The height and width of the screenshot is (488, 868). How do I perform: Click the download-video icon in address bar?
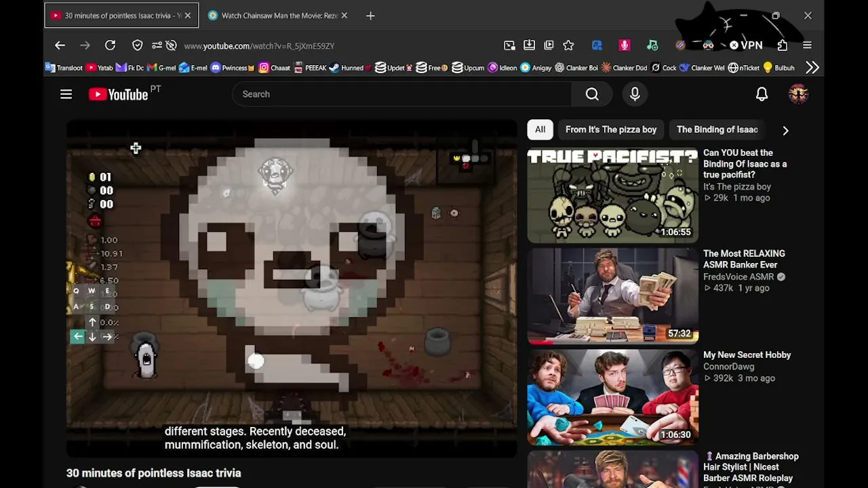(x=529, y=45)
